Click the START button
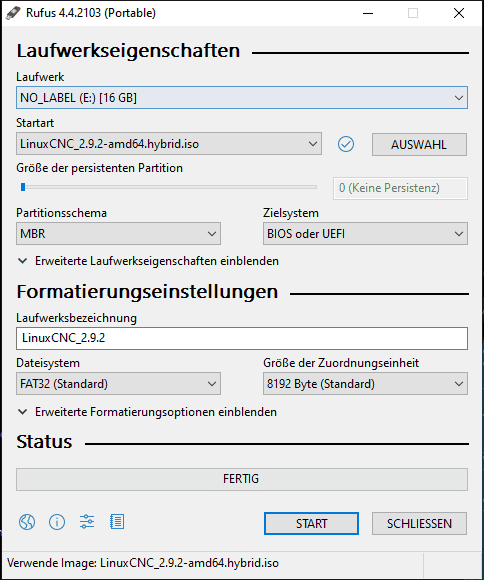 (311, 523)
